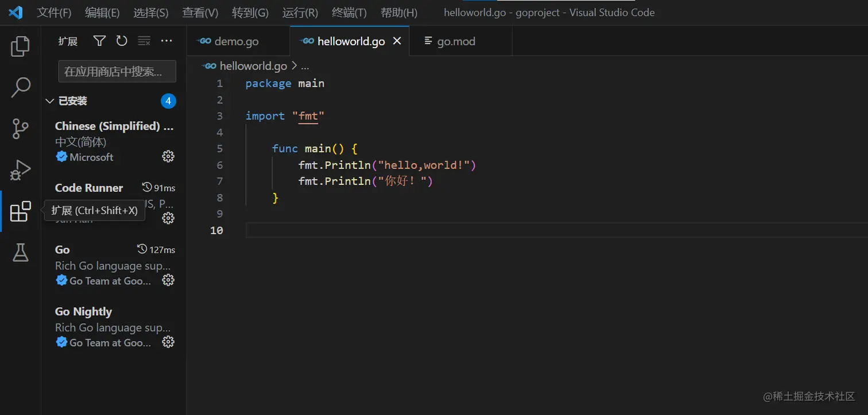Image resolution: width=868 pixels, height=415 pixels.
Task: Open Run and Debug view icon
Action: [20, 170]
